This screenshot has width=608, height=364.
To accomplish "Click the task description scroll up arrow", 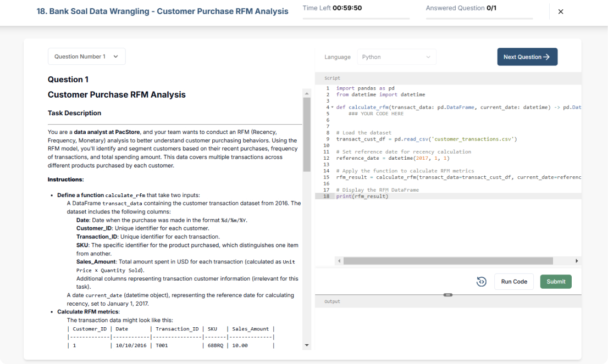I will (307, 93).
